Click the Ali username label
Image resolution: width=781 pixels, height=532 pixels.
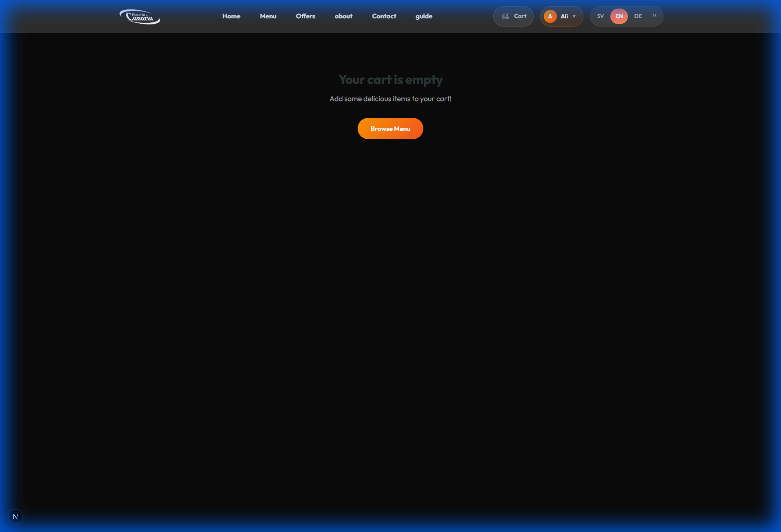[x=564, y=17]
